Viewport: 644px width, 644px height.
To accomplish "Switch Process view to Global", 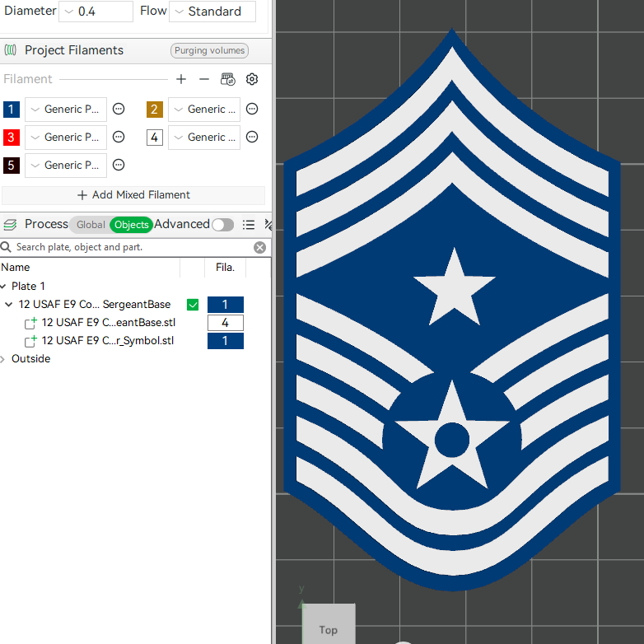I will tap(91, 225).
